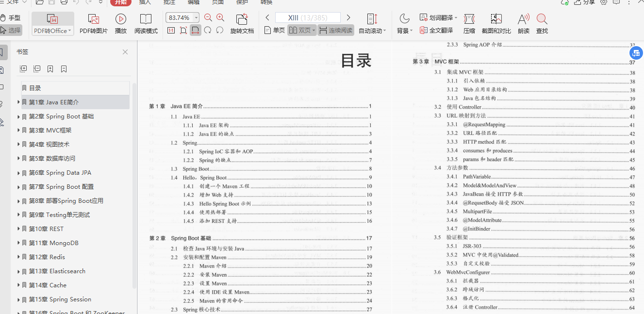
Task: Open the 压缩 compress tool
Action: point(469,23)
